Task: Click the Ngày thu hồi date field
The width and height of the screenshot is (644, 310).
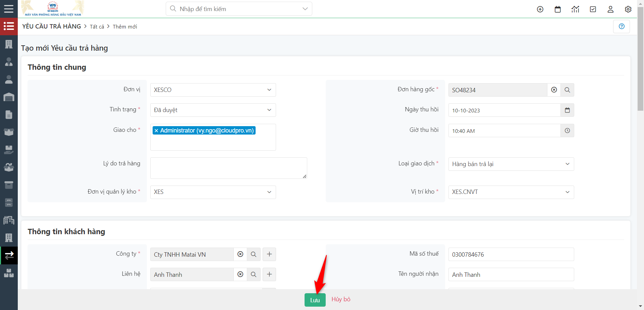Action: (504, 110)
